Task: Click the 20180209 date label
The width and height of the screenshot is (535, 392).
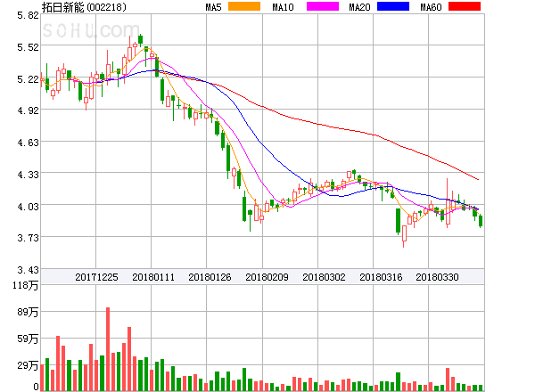Action: [267, 277]
